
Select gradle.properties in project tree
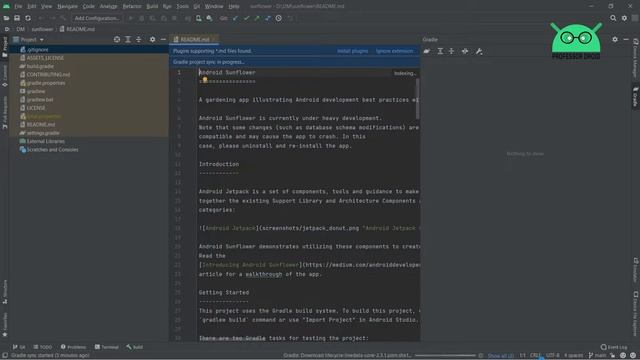coord(89,83)
